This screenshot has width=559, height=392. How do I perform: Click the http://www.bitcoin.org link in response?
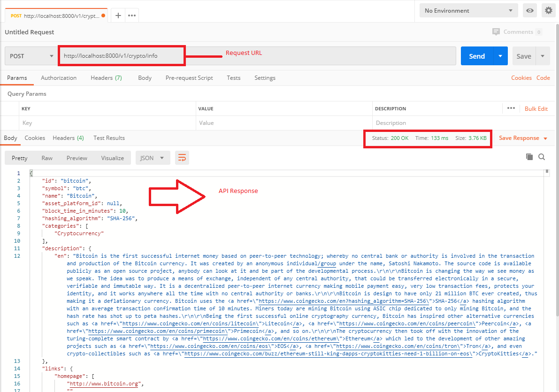(104, 384)
